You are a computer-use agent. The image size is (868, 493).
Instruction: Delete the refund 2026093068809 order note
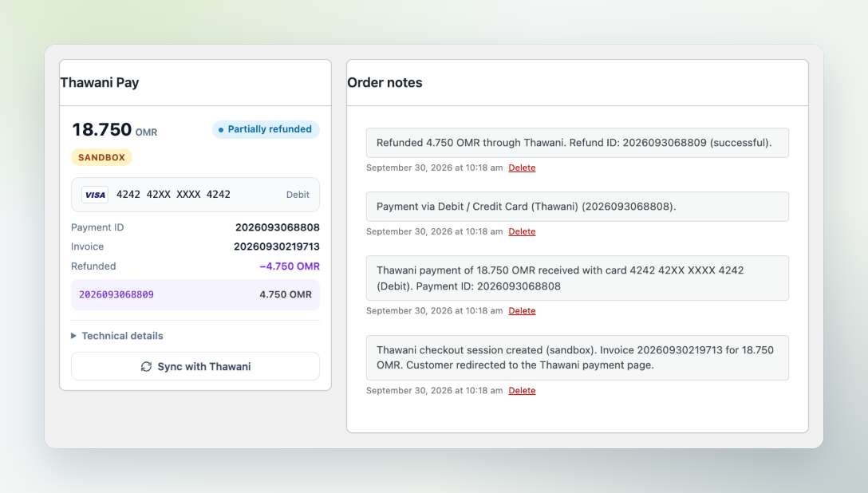coord(522,168)
